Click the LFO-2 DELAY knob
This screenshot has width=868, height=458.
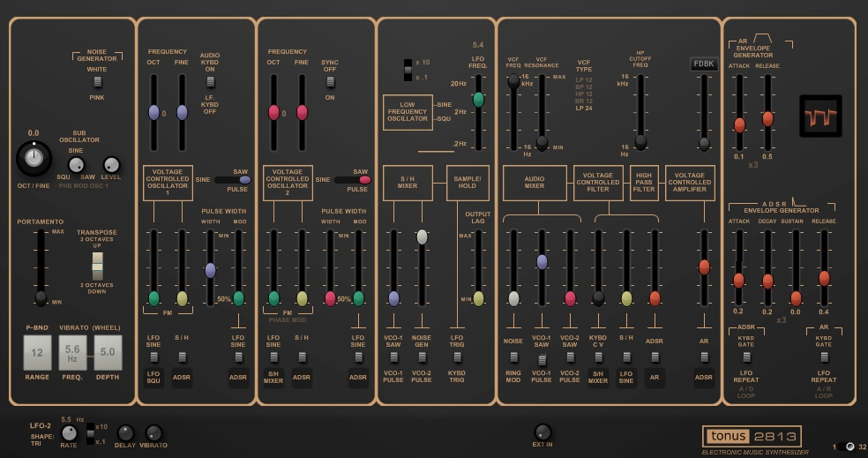click(125, 432)
